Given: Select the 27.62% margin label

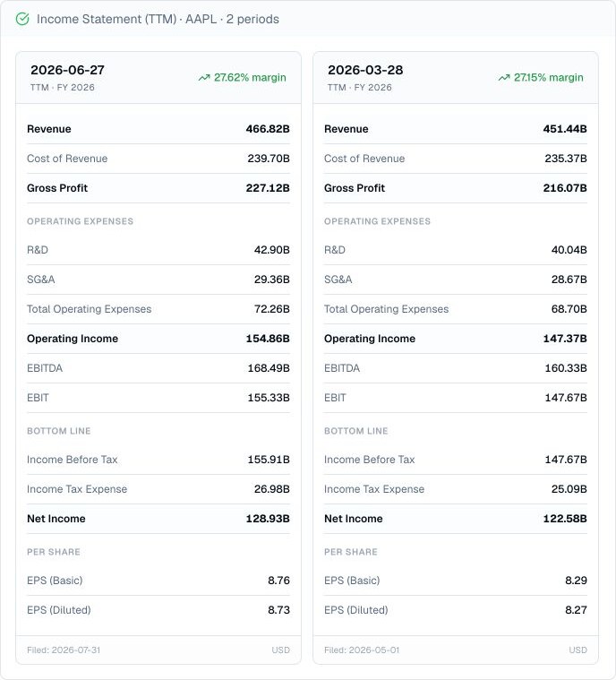Looking at the screenshot, I should [x=250, y=78].
